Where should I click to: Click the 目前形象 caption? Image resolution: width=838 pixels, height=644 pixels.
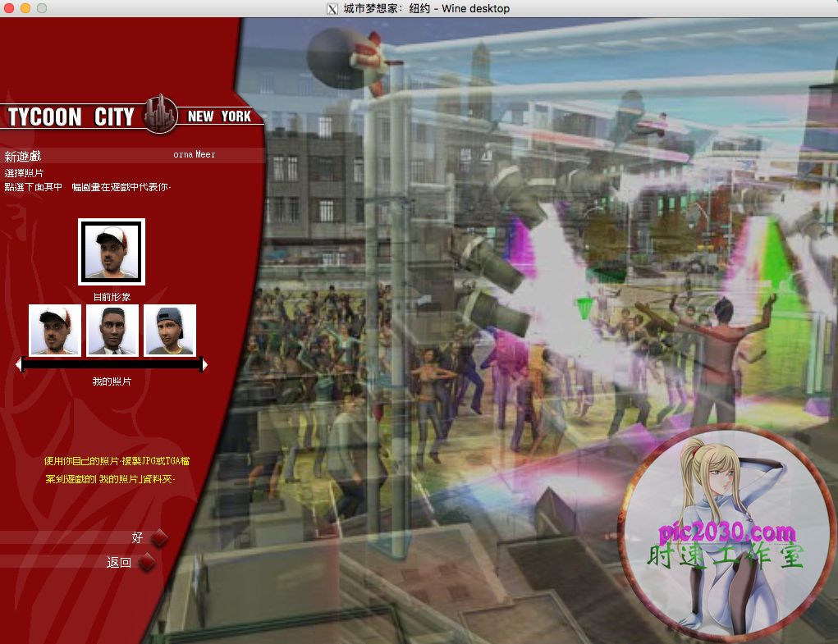tap(112, 297)
